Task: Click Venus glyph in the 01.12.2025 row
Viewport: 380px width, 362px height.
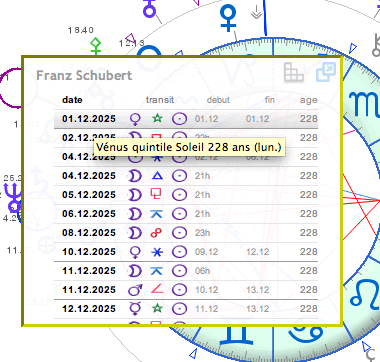Action: [135, 119]
